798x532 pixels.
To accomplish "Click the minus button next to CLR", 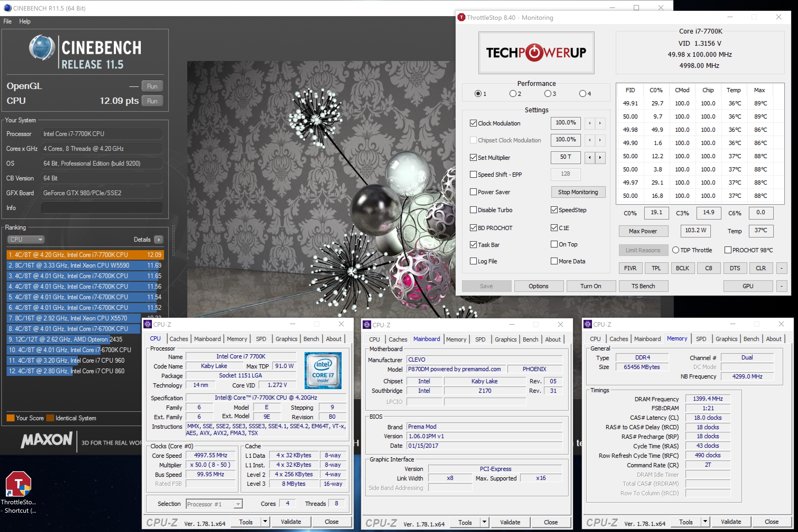I will coord(781,268).
